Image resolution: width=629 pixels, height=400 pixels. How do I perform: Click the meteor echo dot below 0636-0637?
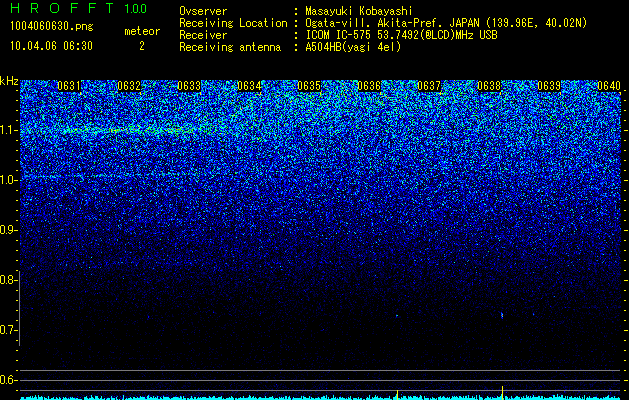397,316
